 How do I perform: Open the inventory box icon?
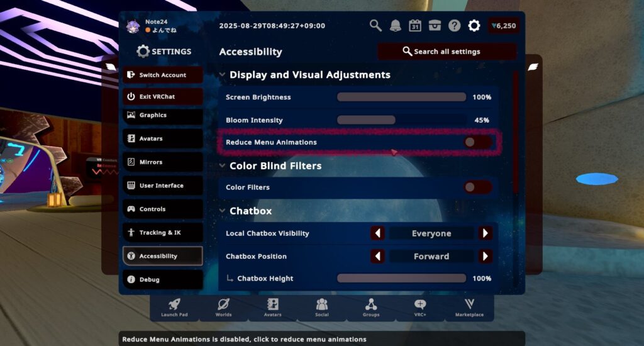(435, 25)
